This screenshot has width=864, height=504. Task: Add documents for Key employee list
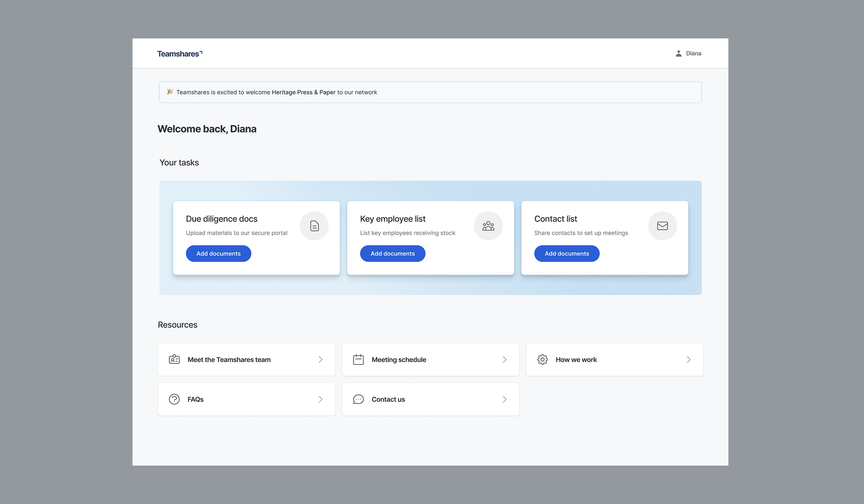(392, 254)
